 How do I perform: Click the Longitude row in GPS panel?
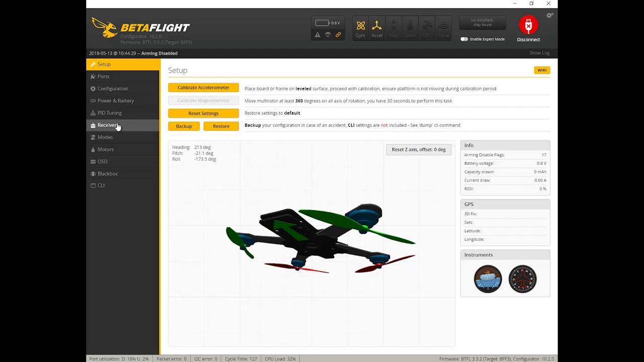[x=505, y=239]
